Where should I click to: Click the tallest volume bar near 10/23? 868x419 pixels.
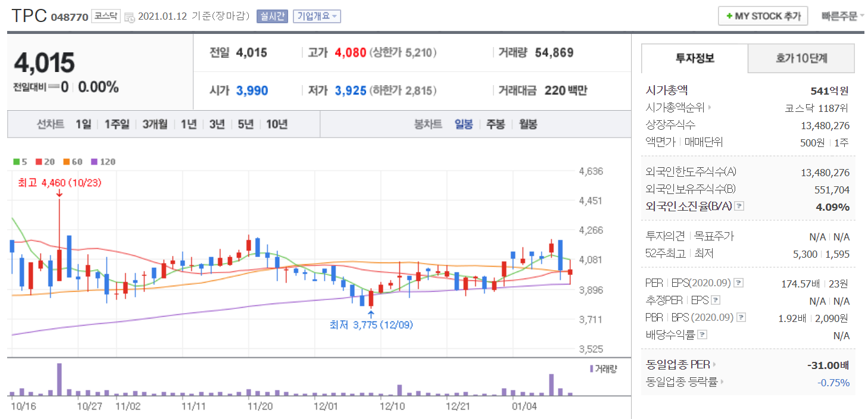pos(60,379)
